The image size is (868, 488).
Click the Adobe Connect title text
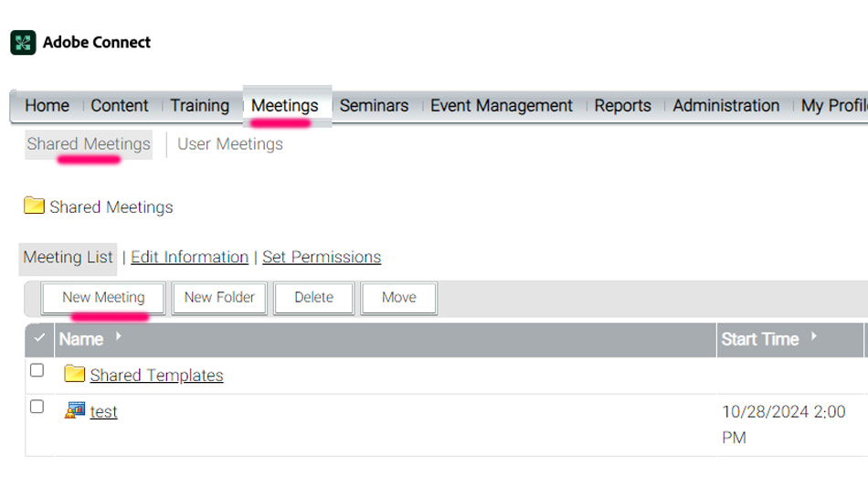[97, 42]
